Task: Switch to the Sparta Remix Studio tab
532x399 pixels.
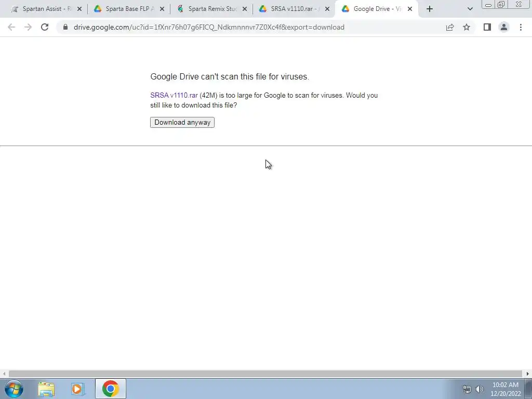Action: pos(212,9)
